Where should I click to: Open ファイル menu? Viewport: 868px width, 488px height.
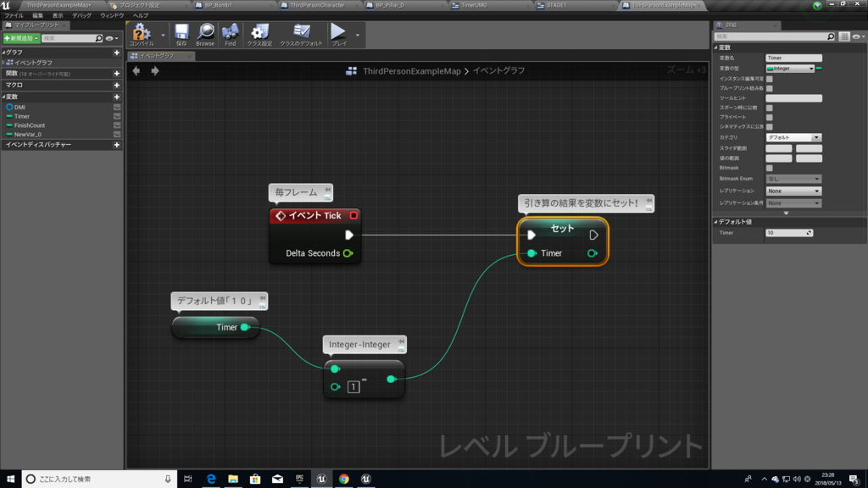(14, 15)
